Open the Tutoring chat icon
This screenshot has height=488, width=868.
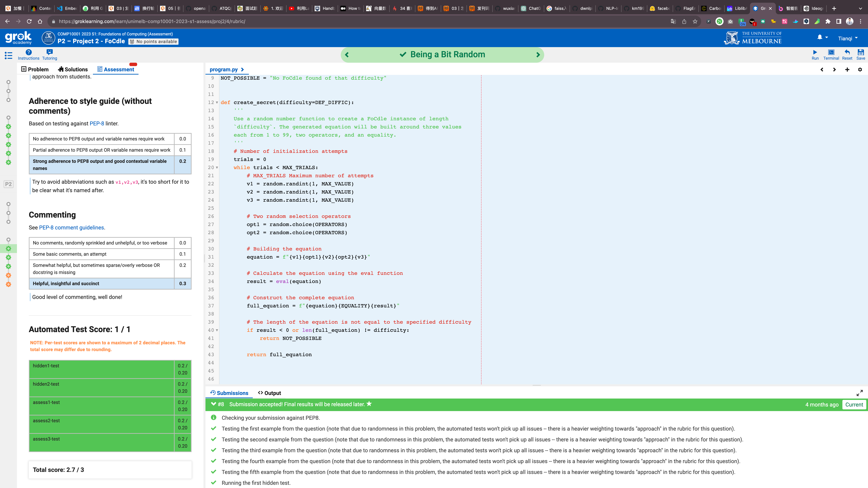(x=50, y=55)
